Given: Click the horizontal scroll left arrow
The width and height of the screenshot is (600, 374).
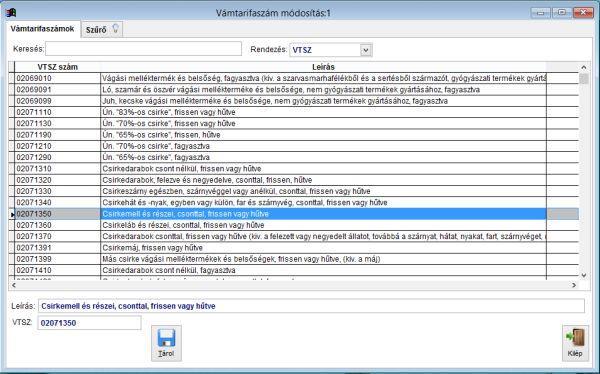Looking at the screenshot, I should point(14,285).
